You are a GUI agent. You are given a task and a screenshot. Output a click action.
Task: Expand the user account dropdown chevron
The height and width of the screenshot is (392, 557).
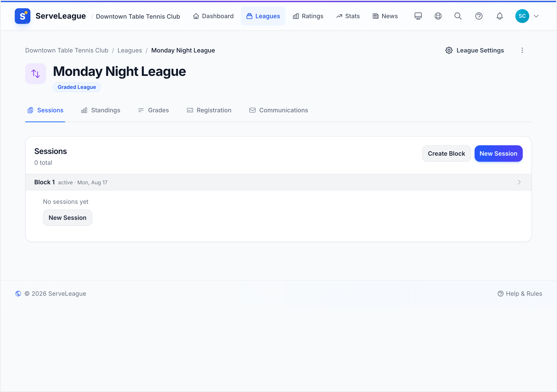(x=536, y=16)
